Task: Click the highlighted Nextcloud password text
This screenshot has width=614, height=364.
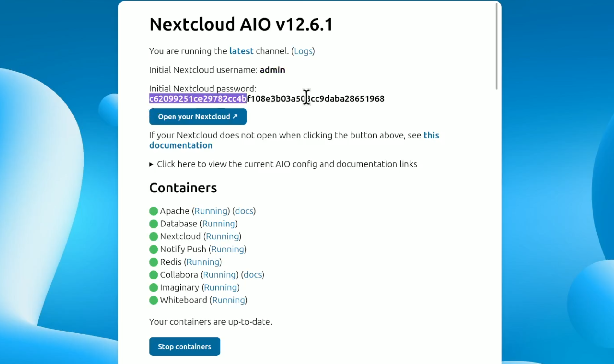Action: pos(198,98)
